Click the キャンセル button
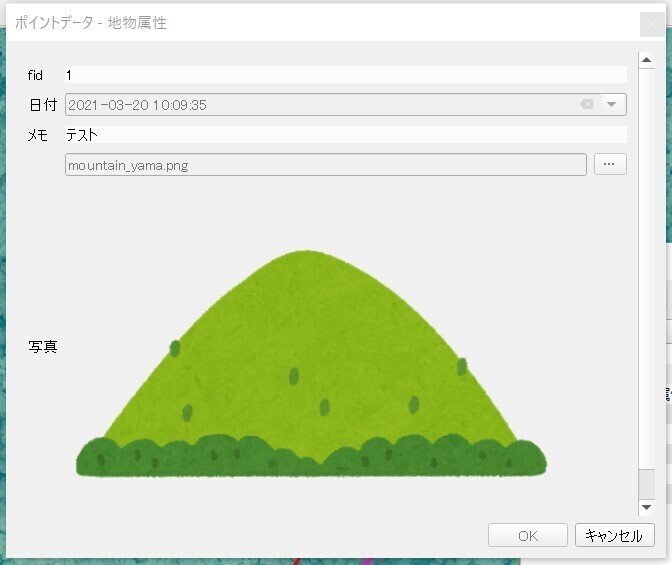The width and height of the screenshot is (672, 565). tap(615, 535)
